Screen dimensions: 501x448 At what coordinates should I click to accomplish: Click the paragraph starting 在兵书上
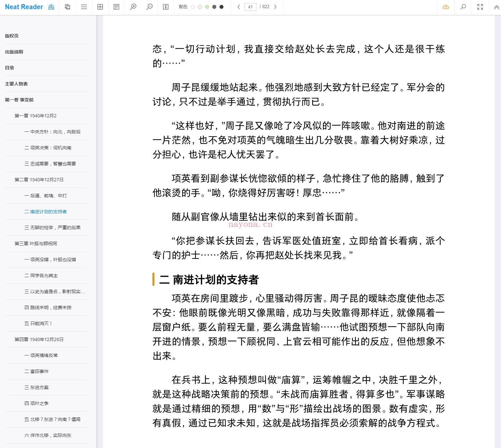pyautogui.click(x=298, y=401)
